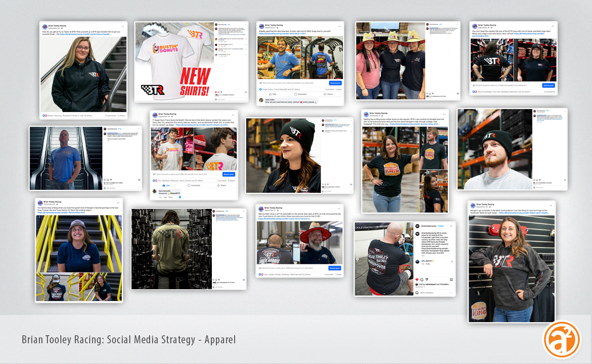This screenshot has height=364, width=592.
Task: Click Boost post on the Bustin' Donuts short sleeve post
Action: pyautogui.click(x=228, y=174)
